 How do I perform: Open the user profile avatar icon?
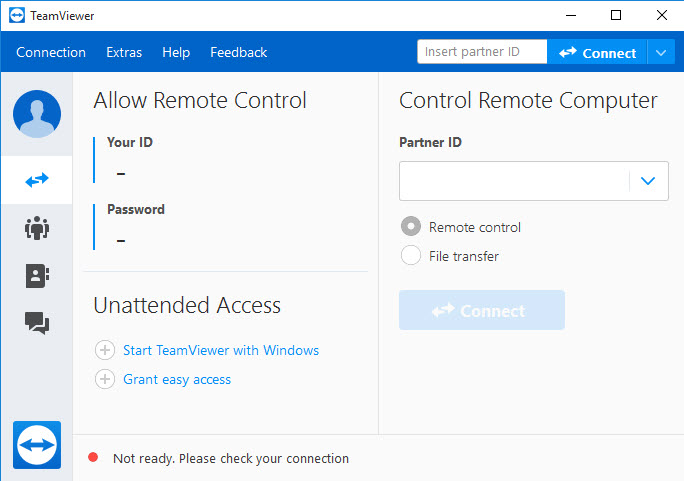37,114
